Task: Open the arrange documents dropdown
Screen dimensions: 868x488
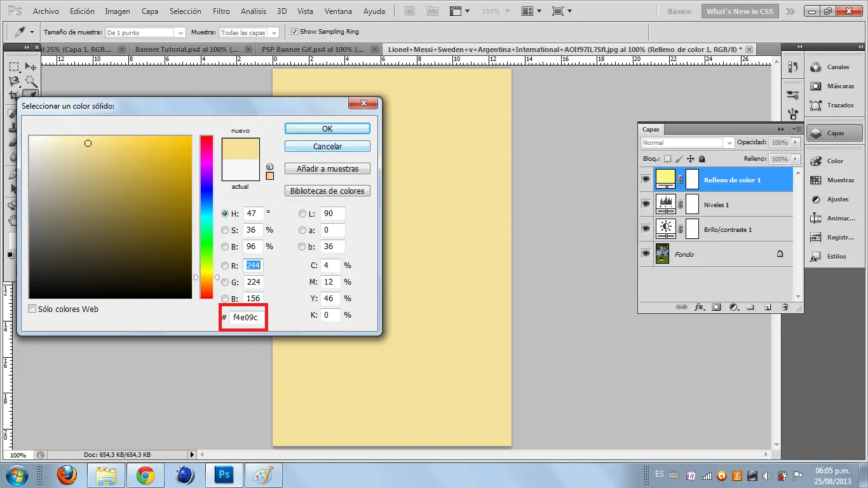Action: [x=531, y=11]
